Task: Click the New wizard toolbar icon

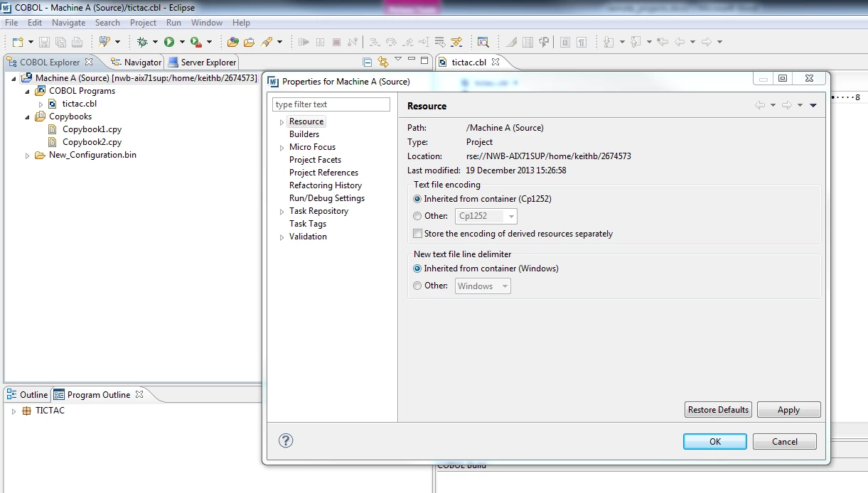Action: click(18, 42)
